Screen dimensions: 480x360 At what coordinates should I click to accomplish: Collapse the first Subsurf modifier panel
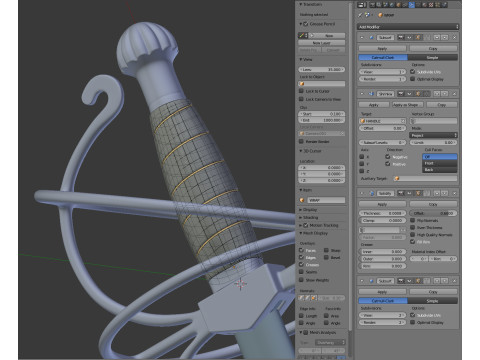[362, 37]
